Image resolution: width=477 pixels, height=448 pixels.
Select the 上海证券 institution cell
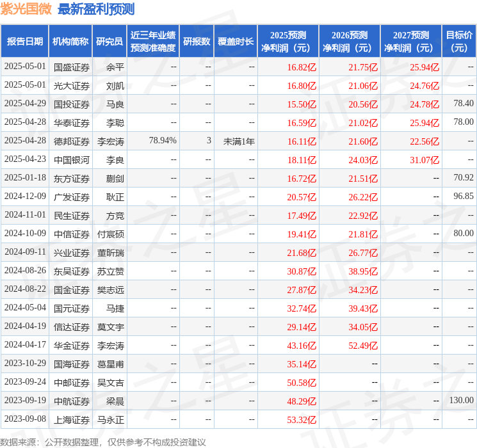click(x=72, y=420)
